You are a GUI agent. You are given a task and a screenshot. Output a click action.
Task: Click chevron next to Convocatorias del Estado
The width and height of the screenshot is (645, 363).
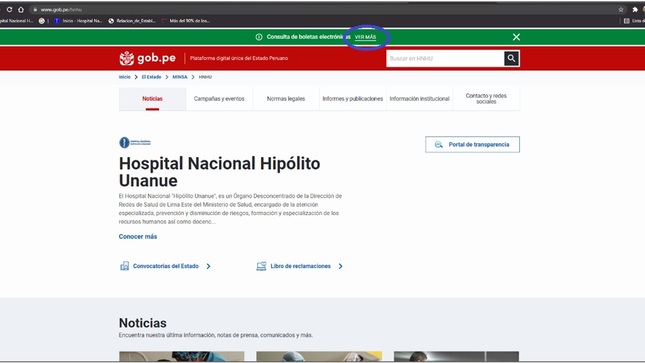pyautogui.click(x=209, y=266)
